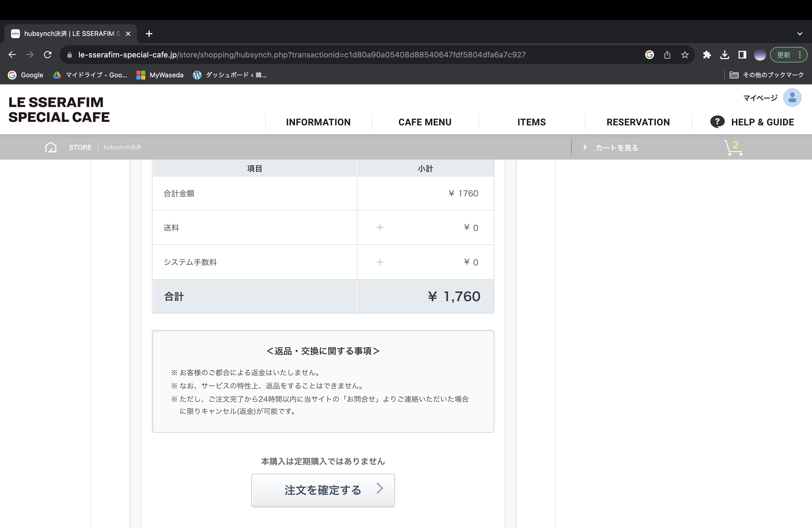Image resolution: width=812 pixels, height=528 pixels.
Task: Click the help question mark icon
Action: point(717,122)
